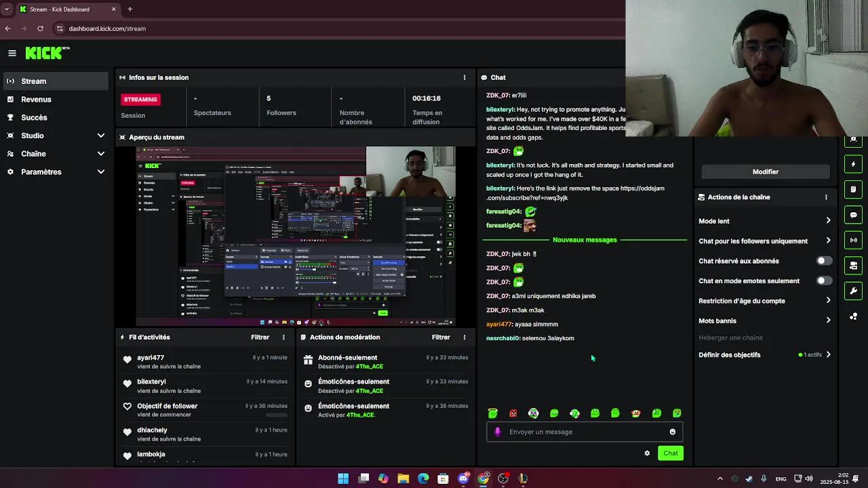
Task: Click the purple microphone icon in message box
Action: point(498,432)
